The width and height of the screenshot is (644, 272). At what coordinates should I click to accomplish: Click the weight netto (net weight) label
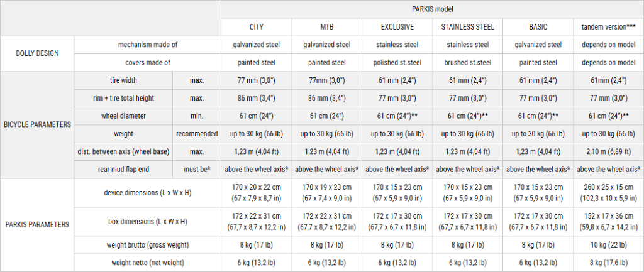click(x=147, y=263)
